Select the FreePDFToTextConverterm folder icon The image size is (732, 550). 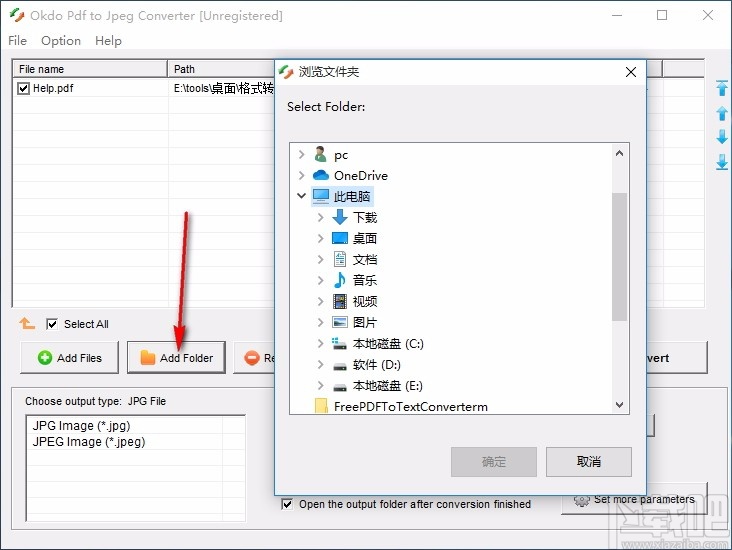tap(321, 406)
